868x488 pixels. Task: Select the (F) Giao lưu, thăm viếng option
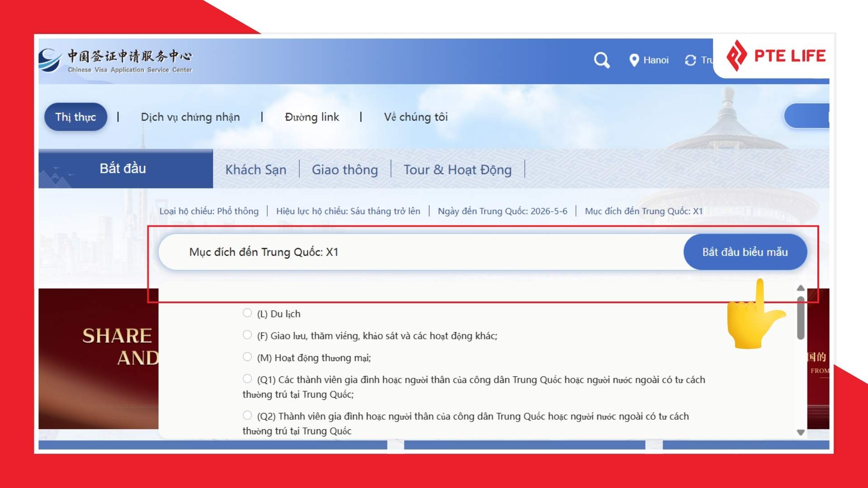247,335
